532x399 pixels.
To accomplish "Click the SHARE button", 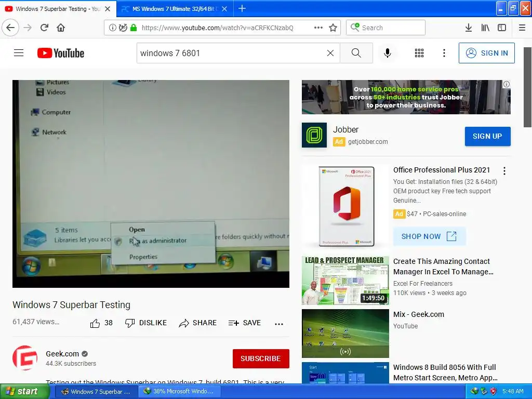I will [x=198, y=323].
